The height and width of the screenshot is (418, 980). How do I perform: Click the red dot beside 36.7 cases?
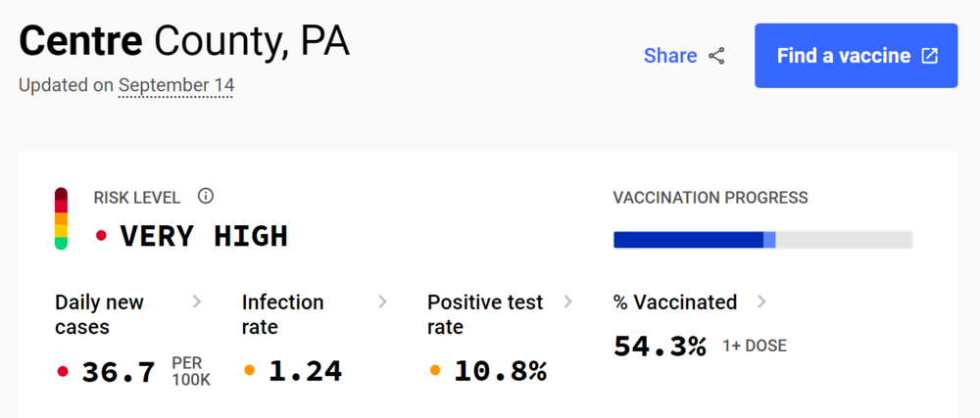point(64,371)
